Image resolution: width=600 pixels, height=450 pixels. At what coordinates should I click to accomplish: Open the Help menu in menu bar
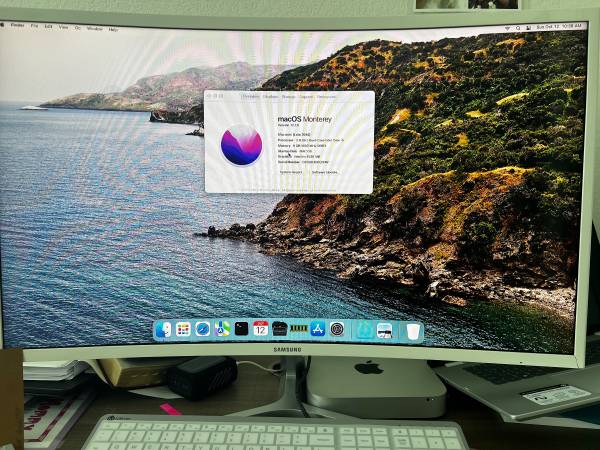point(112,28)
